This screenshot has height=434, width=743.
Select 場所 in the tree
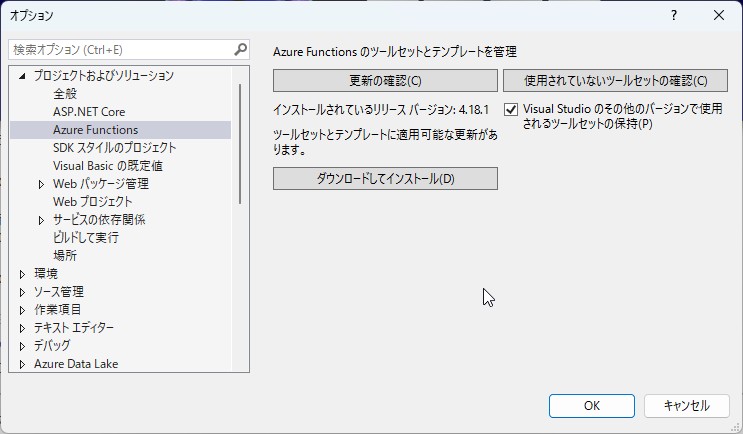coord(65,256)
